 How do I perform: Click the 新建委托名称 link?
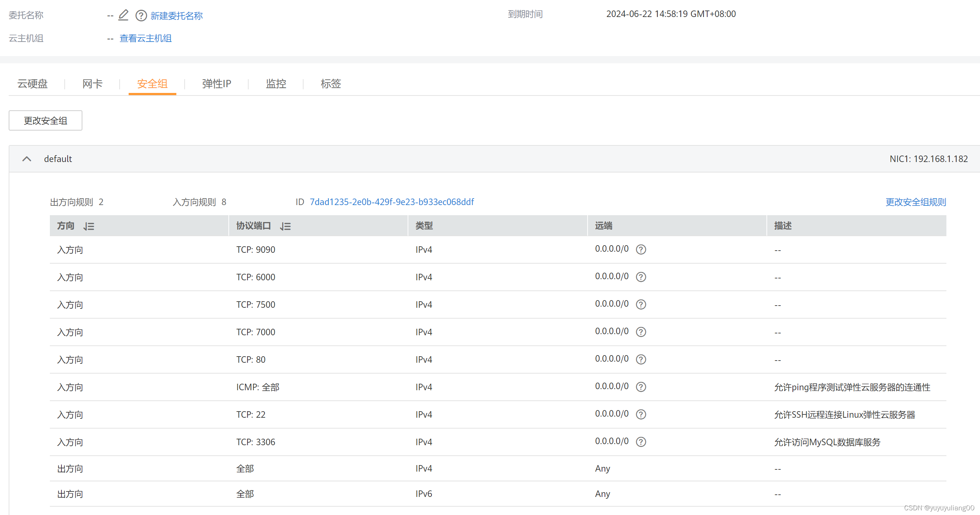(x=176, y=16)
